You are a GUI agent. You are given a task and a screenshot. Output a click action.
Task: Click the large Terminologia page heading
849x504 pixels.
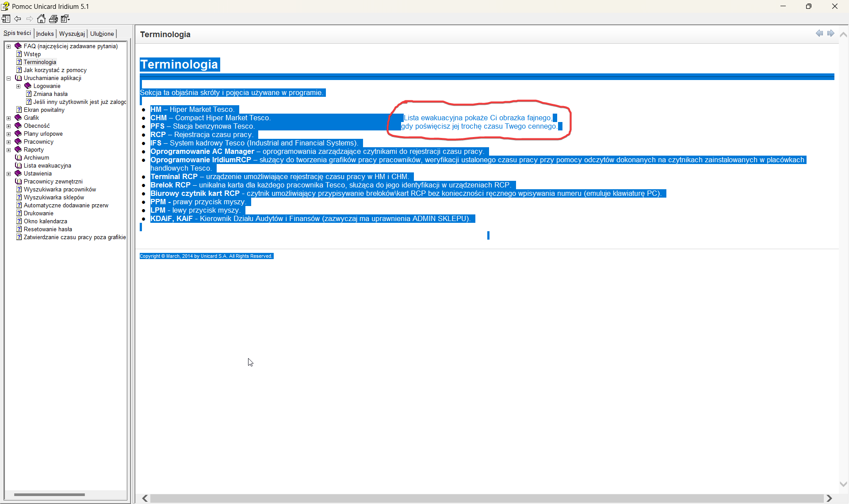[180, 65]
